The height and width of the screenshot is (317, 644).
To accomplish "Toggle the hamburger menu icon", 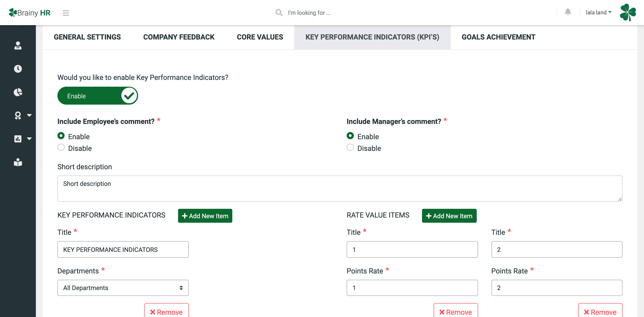I will (x=66, y=13).
